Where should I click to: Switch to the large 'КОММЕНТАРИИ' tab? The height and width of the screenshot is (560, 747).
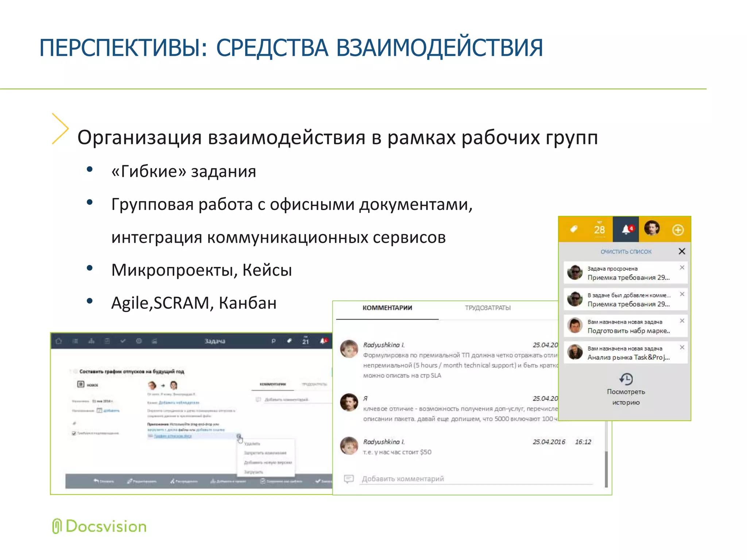(387, 308)
